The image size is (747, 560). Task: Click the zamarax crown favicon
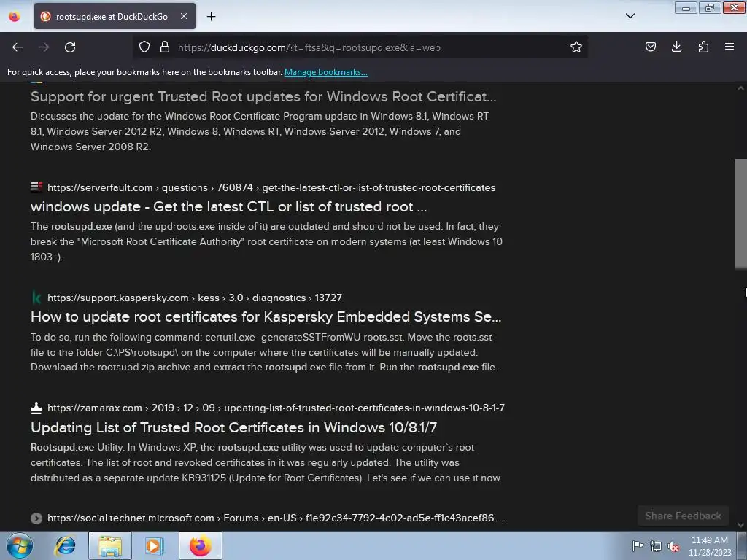tap(36, 408)
